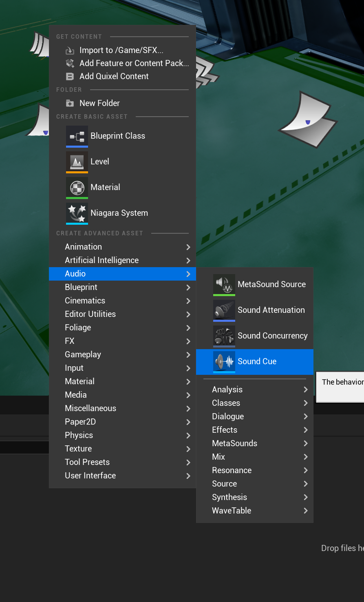The height and width of the screenshot is (602, 364).
Task: Expand the Analysis submenu arrow
Action: tap(306, 390)
